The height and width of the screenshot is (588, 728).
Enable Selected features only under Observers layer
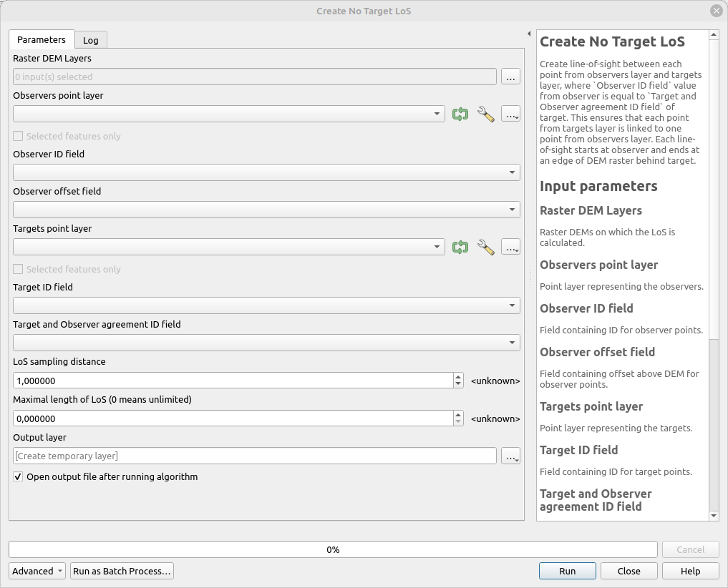tap(16, 136)
